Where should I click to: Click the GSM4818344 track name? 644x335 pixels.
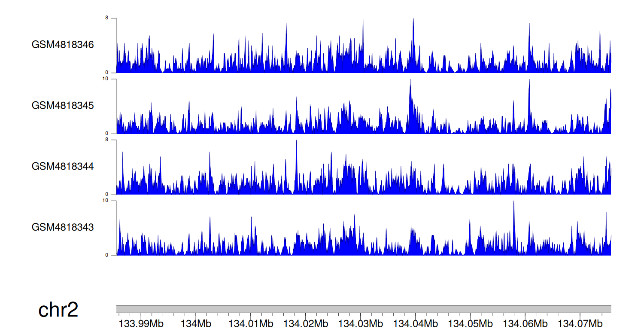[x=63, y=166]
